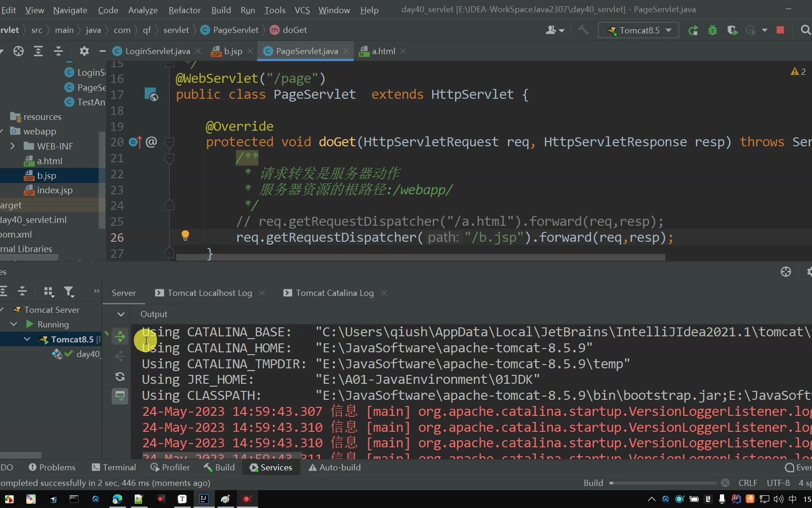
Task: Click doGet breadcrumb in navigation bar
Action: [x=289, y=30]
